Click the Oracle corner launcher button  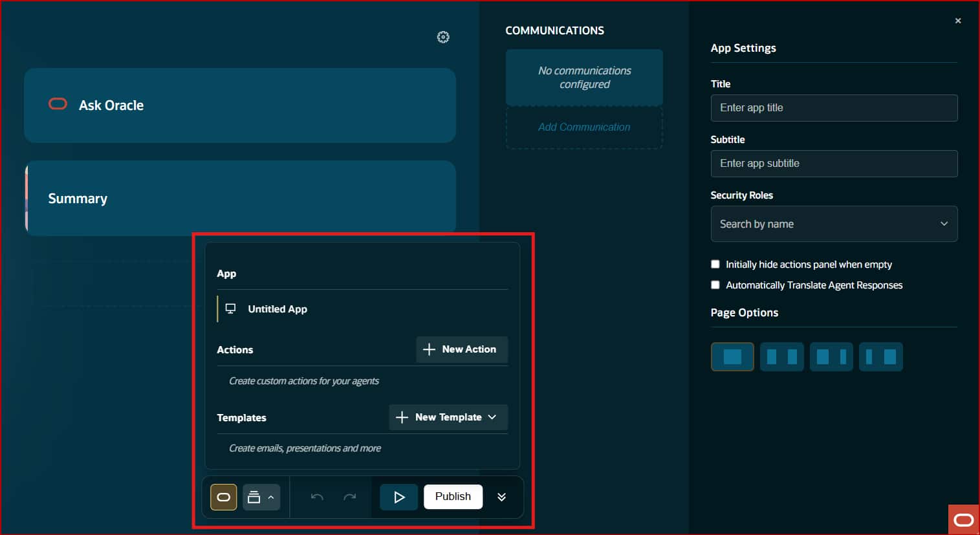(964, 519)
